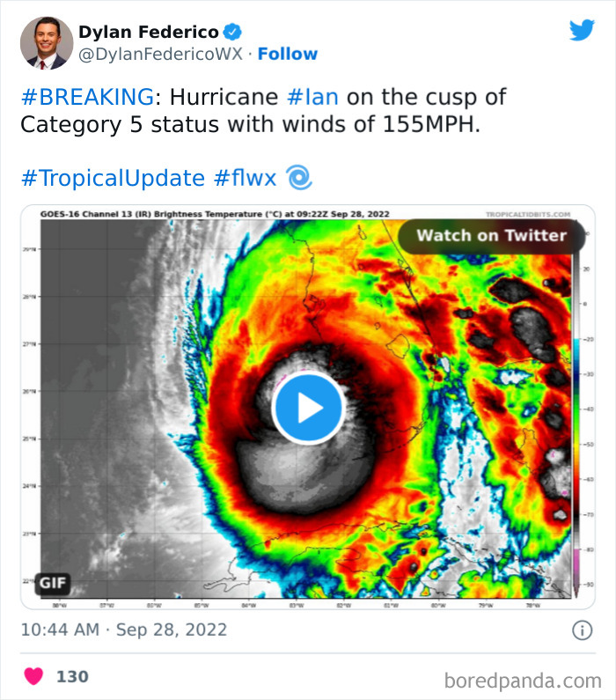Click the tweet info circle icon
The height and width of the screenshot is (700, 616).
pos(582,630)
